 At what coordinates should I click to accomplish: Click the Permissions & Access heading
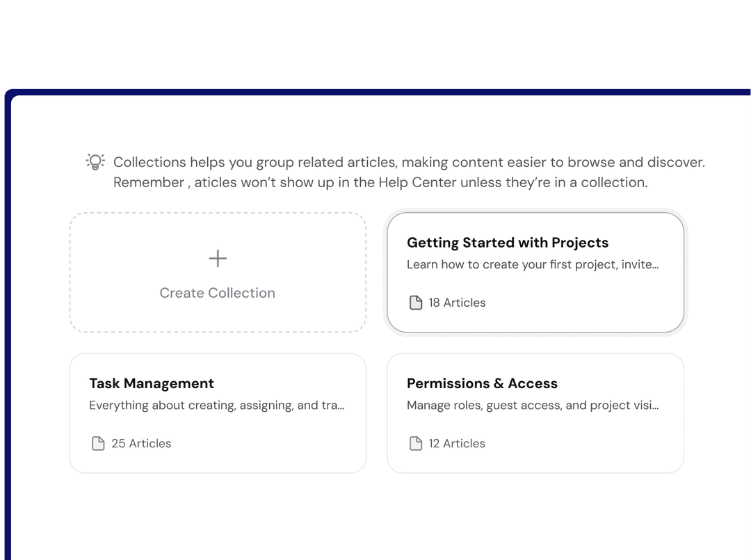tap(482, 383)
